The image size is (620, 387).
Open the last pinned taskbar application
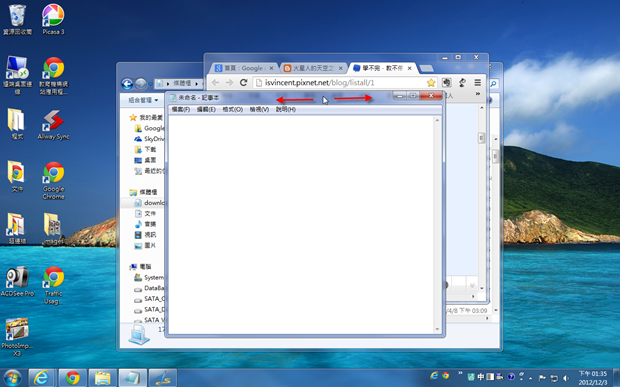[163, 378]
